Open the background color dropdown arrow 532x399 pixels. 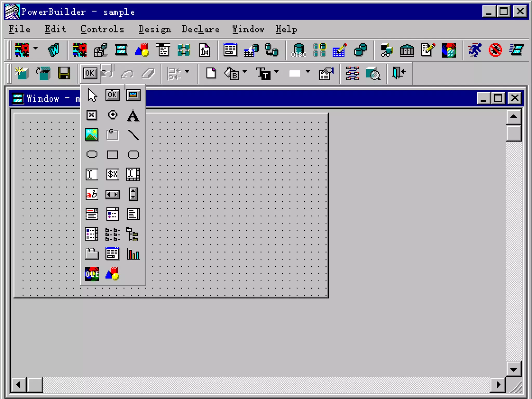tap(308, 71)
